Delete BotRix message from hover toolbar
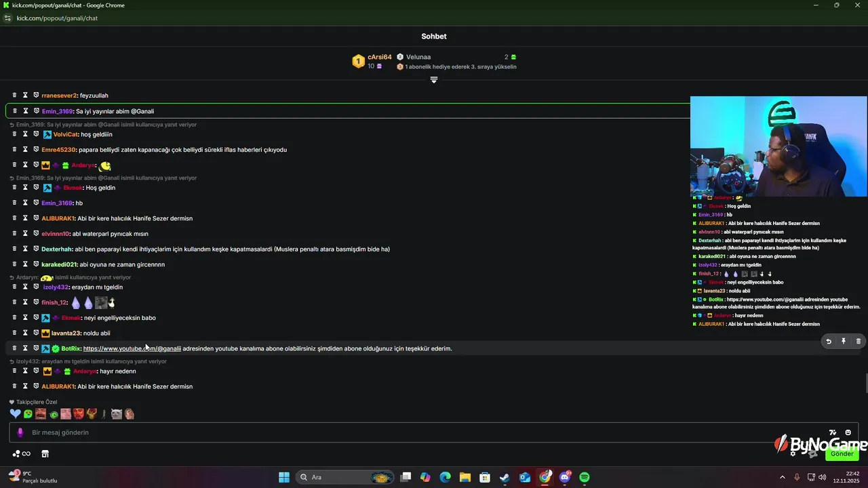The image size is (868, 488). [x=858, y=342]
